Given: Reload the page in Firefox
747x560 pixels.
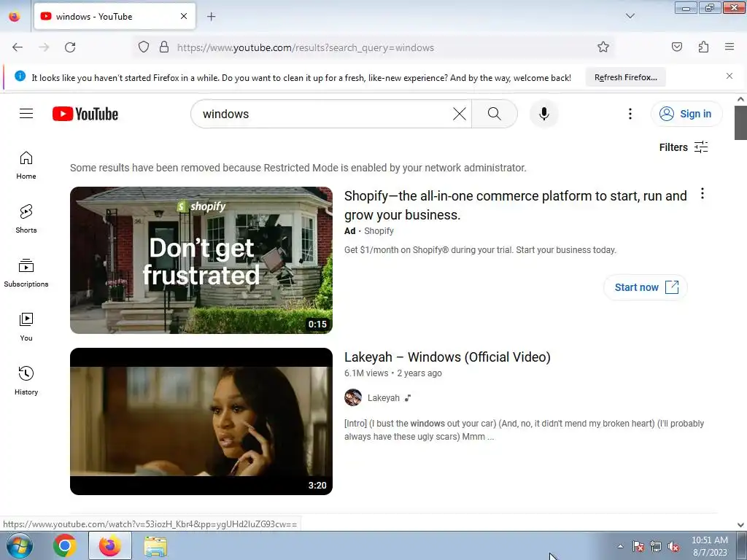Looking at the screenshot, I should pyautogui.click(x=70, y=47).
